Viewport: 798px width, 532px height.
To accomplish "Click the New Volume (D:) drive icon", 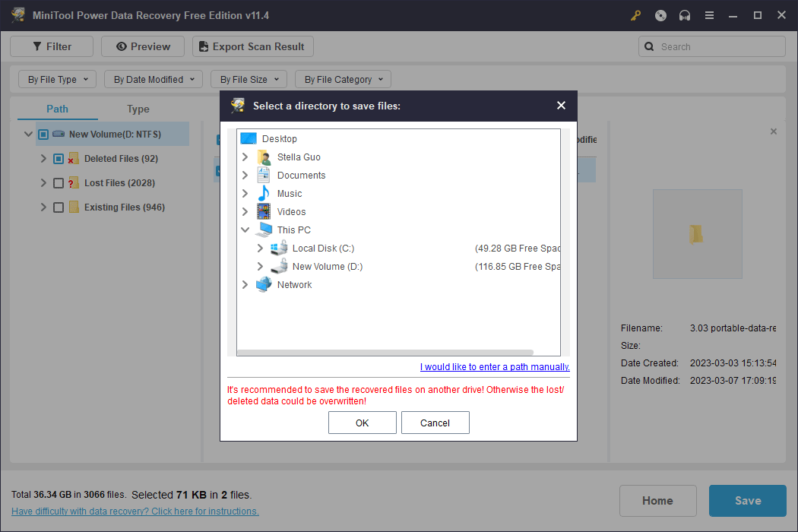I will click(x=279, y=266).
